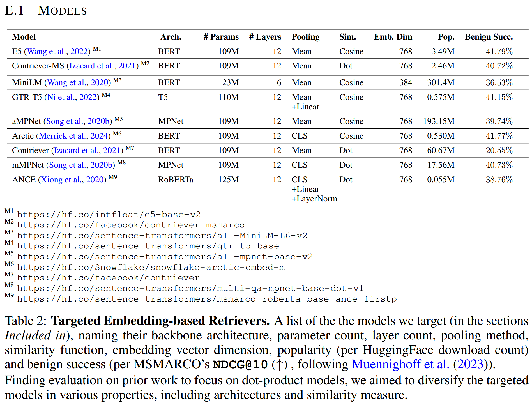Click the https://hf.co/facebook/contriever-msmarco URL
This screenshot has width=532, height=405.
[131, 225]
